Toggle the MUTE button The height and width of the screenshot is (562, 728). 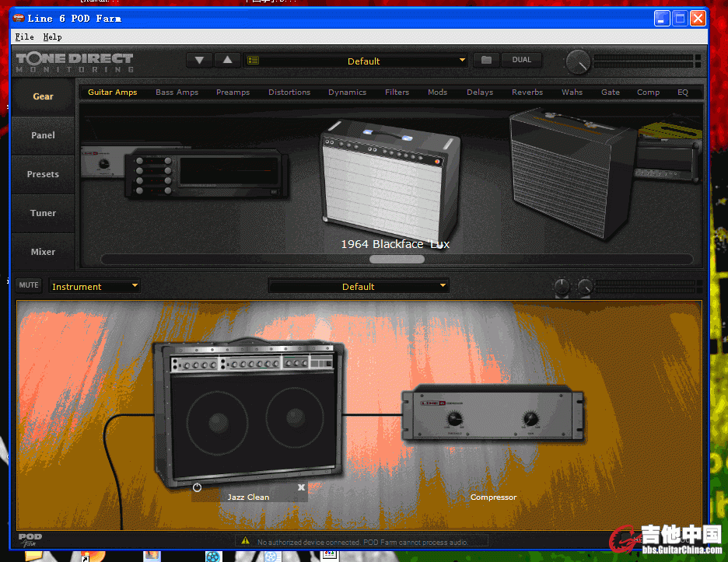[x=29, y=285]
